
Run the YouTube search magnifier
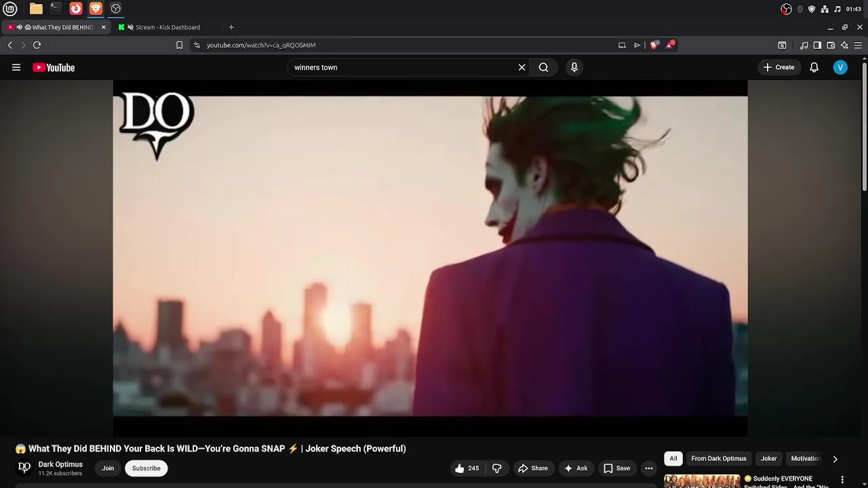click(543, 67)
